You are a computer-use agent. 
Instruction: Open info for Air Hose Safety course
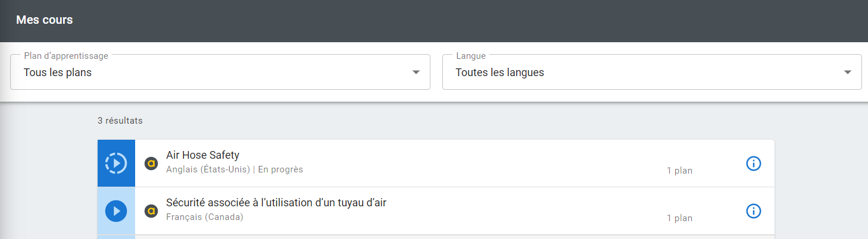(754, 163)
